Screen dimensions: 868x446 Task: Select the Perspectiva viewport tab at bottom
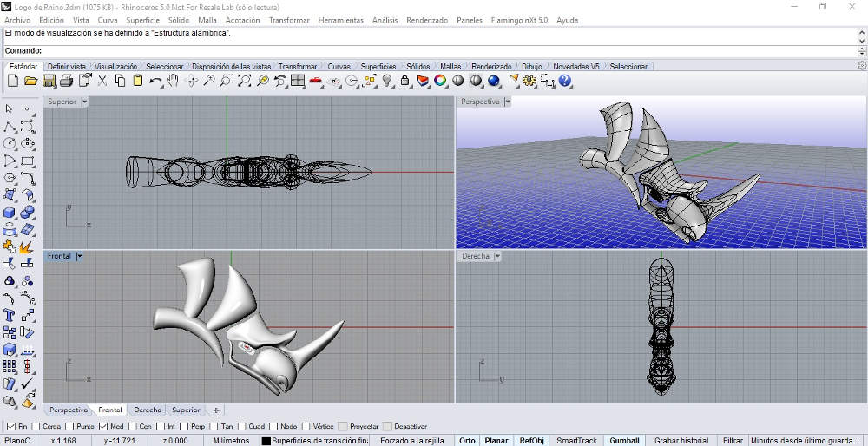pos(68,410)
